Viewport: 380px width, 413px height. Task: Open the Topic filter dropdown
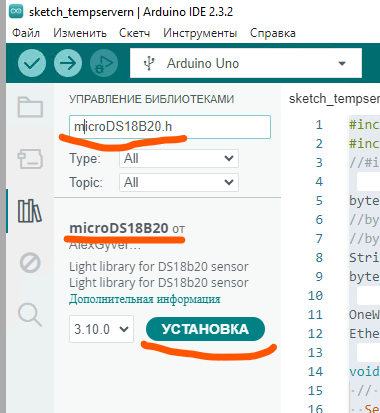click(179, 182)
